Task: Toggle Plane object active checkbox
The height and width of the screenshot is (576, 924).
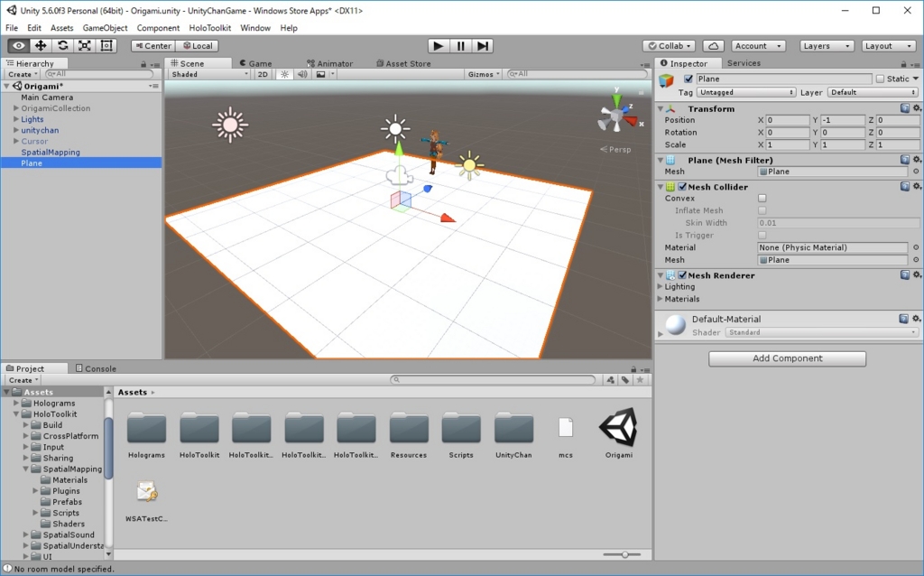Action: point(688,79)
